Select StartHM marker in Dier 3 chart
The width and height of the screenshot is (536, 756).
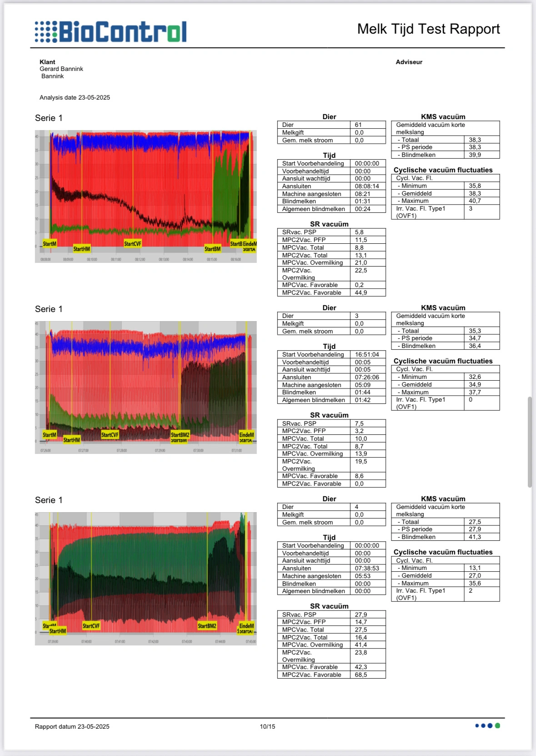coord(71,440)
